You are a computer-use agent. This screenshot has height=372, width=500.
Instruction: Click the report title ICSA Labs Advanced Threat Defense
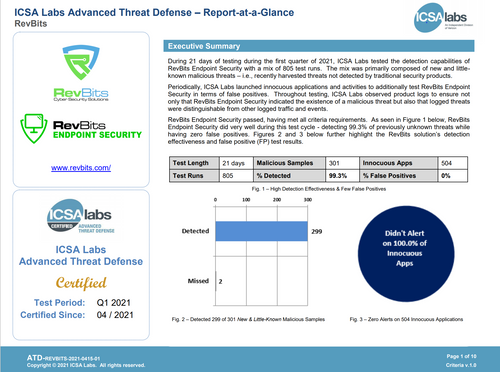154,13
